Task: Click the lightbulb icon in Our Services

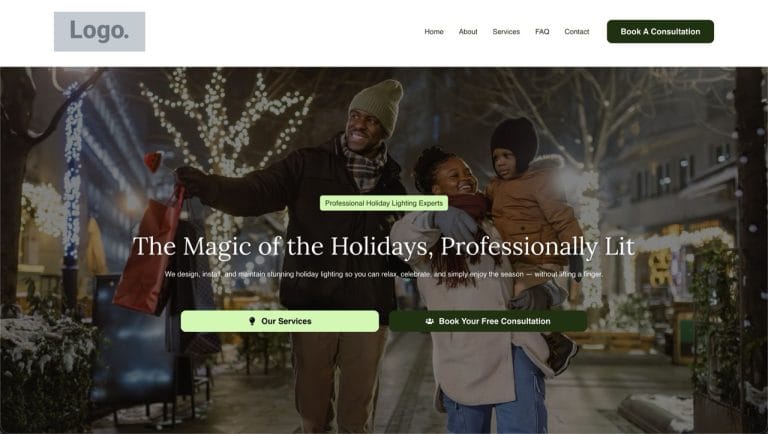Action: pos(252,321)
